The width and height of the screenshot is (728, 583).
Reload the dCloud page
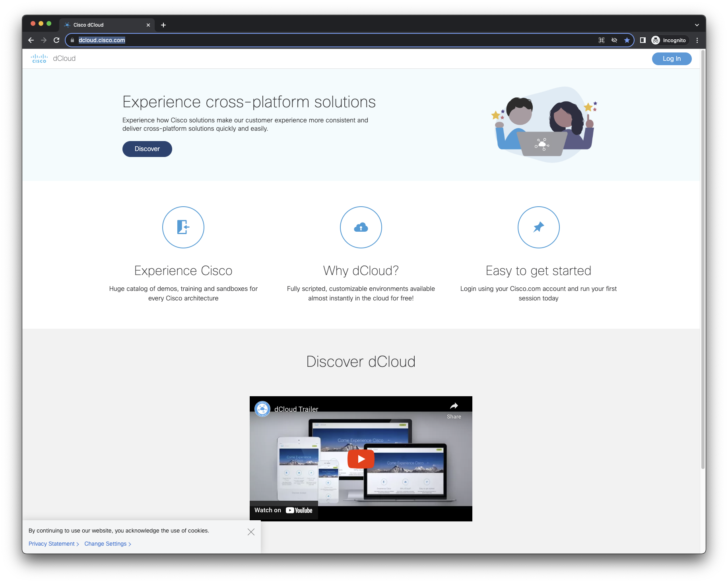pos(56,40)
